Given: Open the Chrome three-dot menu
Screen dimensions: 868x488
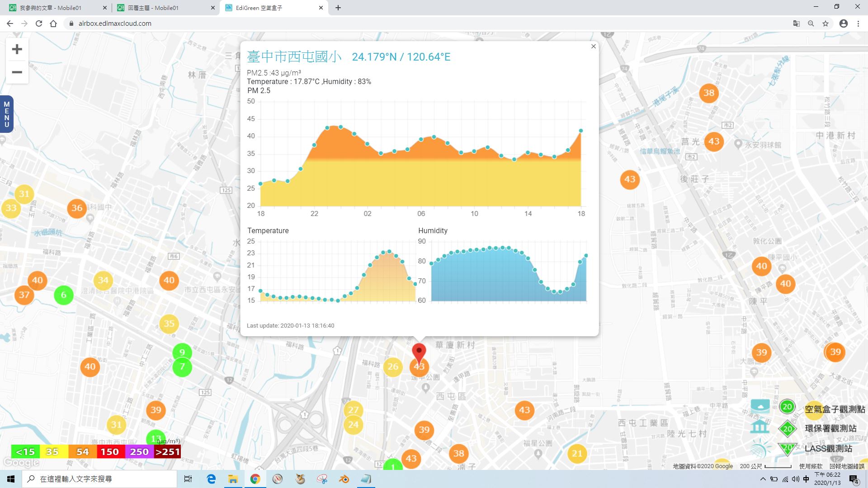Looking at the screenshot, I should (x=858, y=23).
